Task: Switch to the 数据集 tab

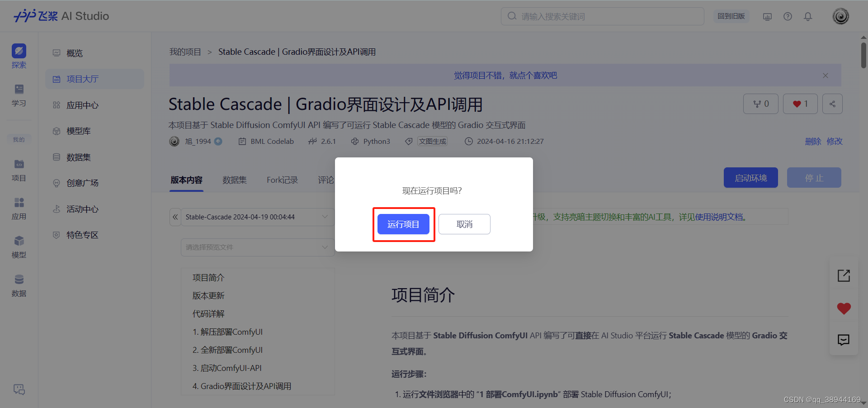Action: coord(235,180)
